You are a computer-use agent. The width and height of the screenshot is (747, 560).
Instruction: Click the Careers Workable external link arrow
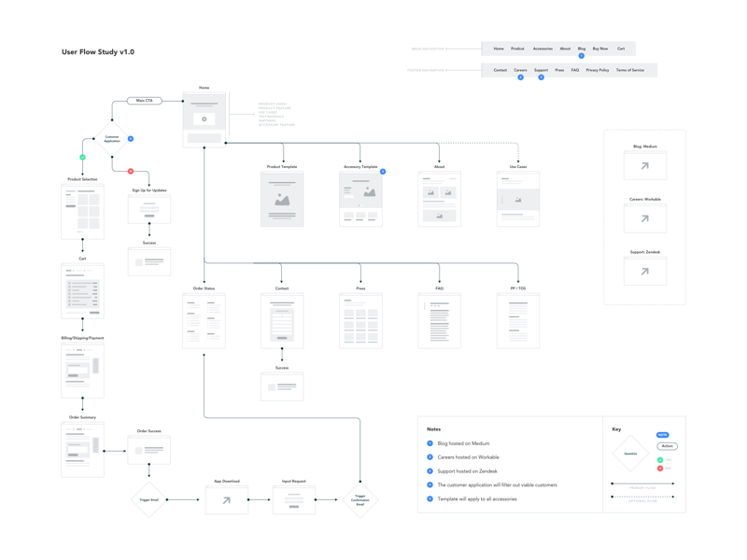click(644, 218)
